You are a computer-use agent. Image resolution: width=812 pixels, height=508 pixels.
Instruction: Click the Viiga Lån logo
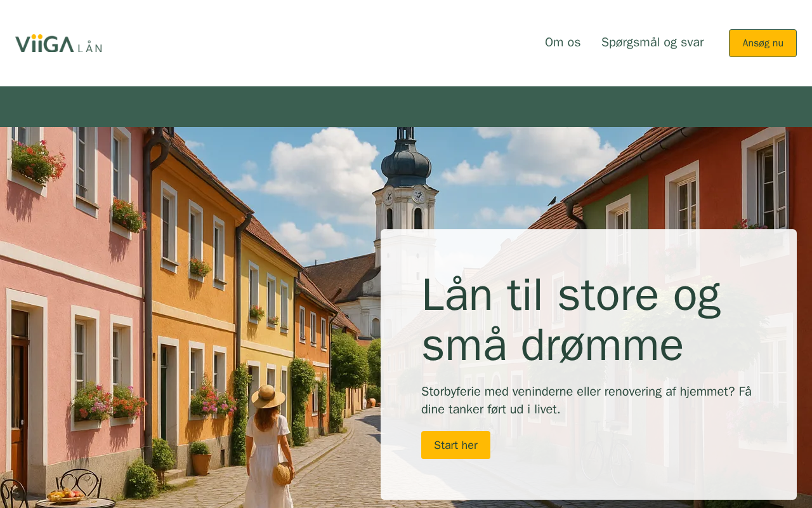(58, 43)
